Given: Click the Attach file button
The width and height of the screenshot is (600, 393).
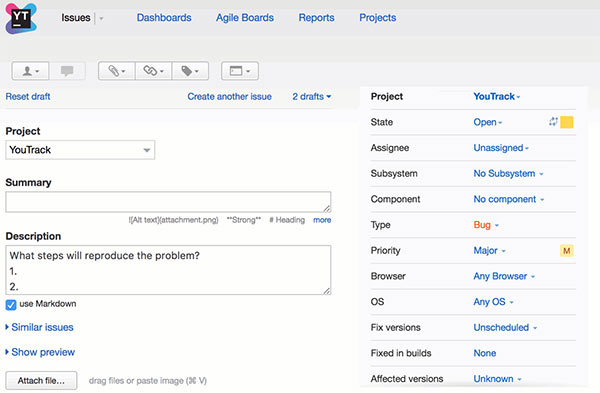Looking at the screenshot, I should click(x=41, y=381).
